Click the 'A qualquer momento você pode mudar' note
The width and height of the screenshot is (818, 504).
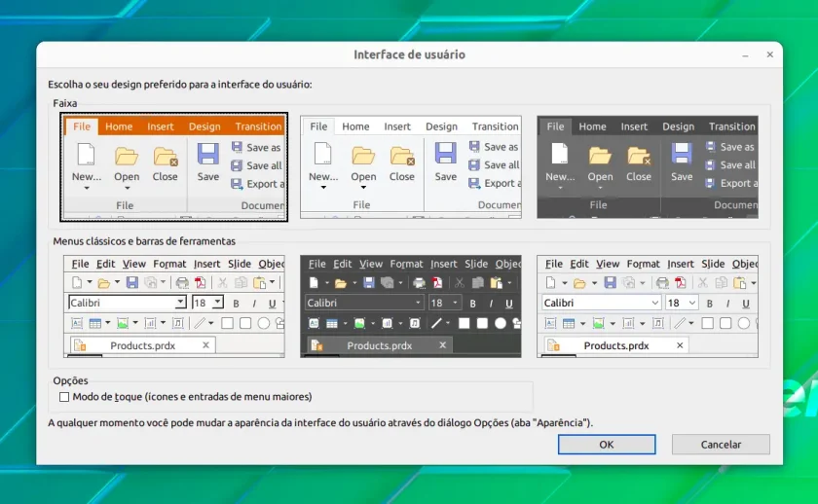pyautogui.click(x=320, y=422)
